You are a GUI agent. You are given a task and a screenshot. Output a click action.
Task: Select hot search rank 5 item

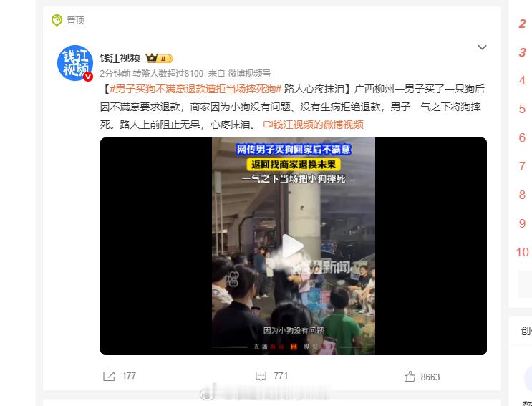[522, 110]
